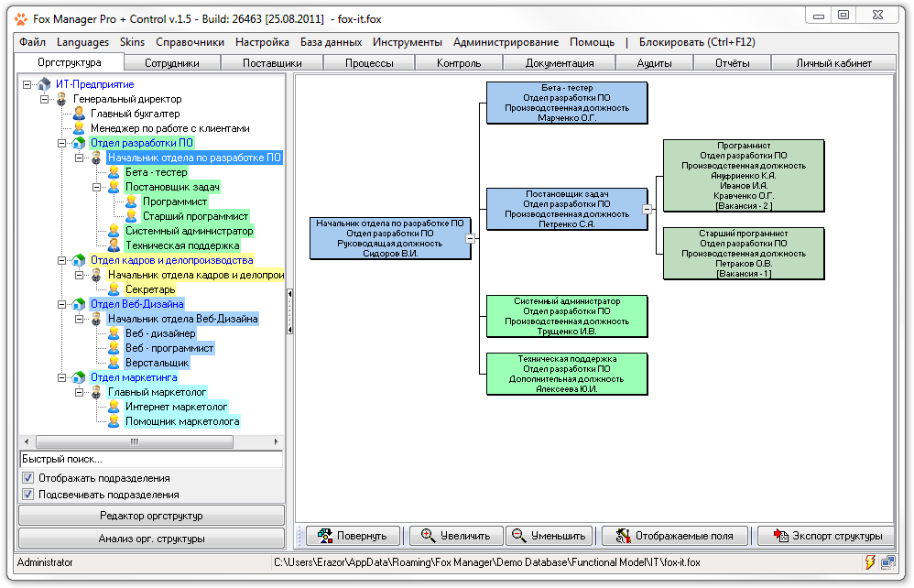Collapse the Генеральный директор tree node
914x588 pixels.
click(x=44, y=99)
